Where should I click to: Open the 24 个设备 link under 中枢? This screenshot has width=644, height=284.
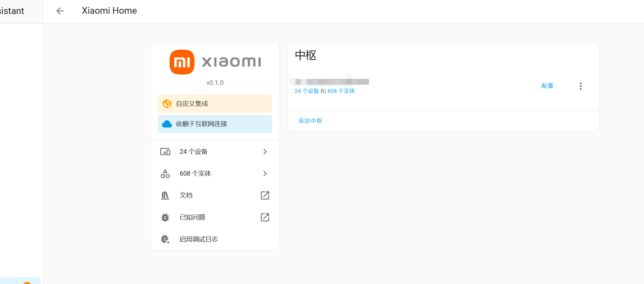click(x=307, y=91)
